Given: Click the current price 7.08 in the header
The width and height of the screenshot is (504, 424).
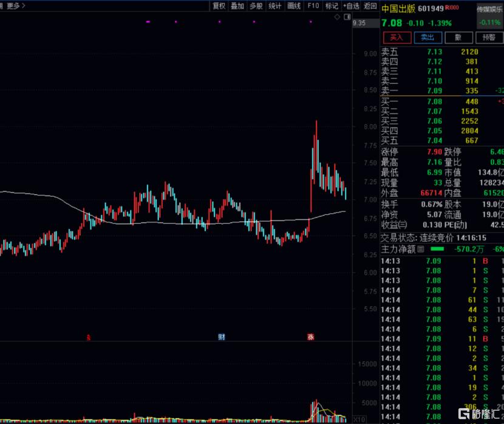Looking at the screenshot, I should (x=392, y=23).
